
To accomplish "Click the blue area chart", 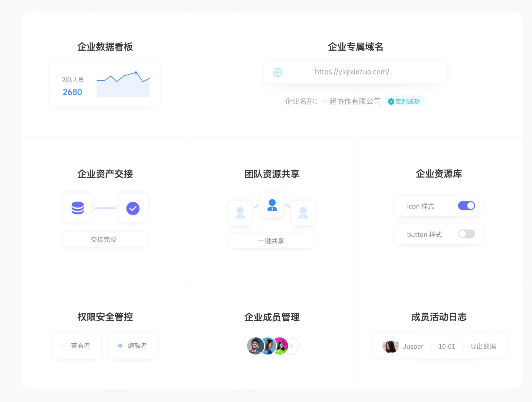I will pos(123,85).
